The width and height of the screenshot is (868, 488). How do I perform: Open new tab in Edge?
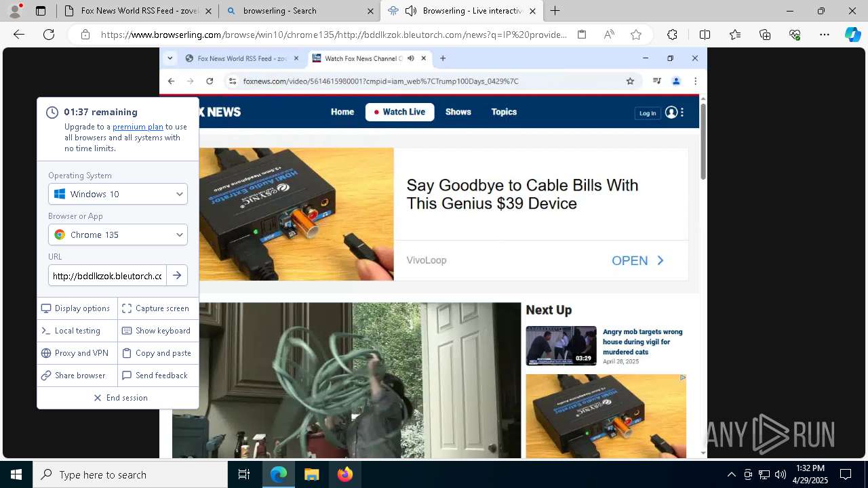tap(555, 11)
